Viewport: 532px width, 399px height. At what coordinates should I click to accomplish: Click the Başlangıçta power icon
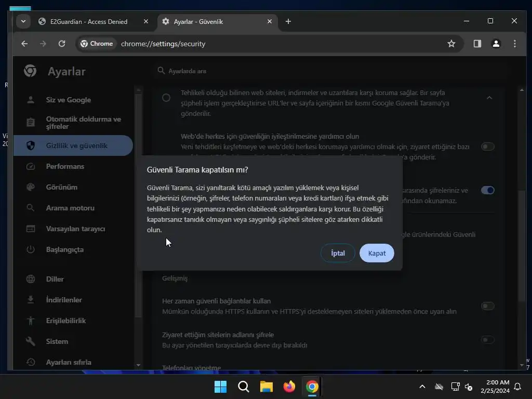point(31,249)
